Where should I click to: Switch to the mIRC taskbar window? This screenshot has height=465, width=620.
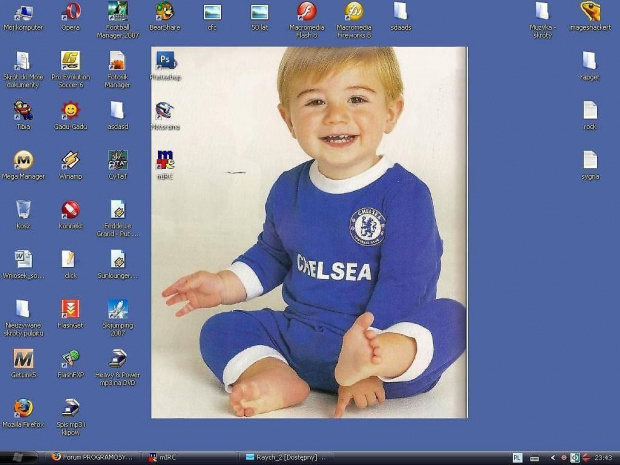(189, 457)
